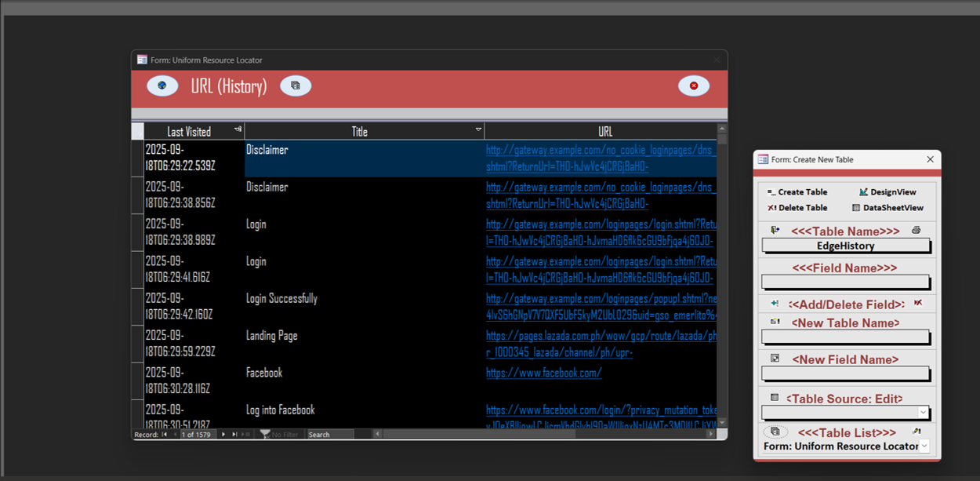Image resolution: width=980 pixels, height=481 pixels.
Task: Click the globe icon button beside URL (History)
Action: [162, 86]
